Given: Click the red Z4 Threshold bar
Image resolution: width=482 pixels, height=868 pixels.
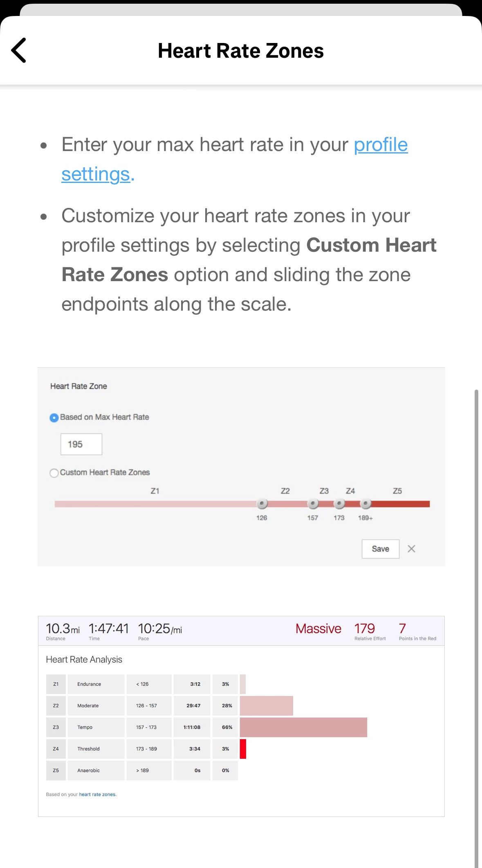Looking at the screenshot, I should pyautogui.click(x=243, y=749).
